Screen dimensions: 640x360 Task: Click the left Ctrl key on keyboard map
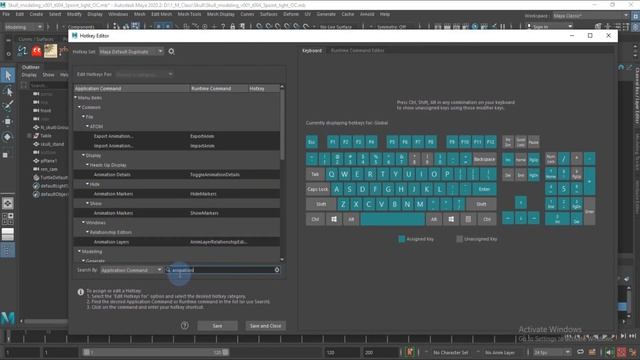[315, 219]
